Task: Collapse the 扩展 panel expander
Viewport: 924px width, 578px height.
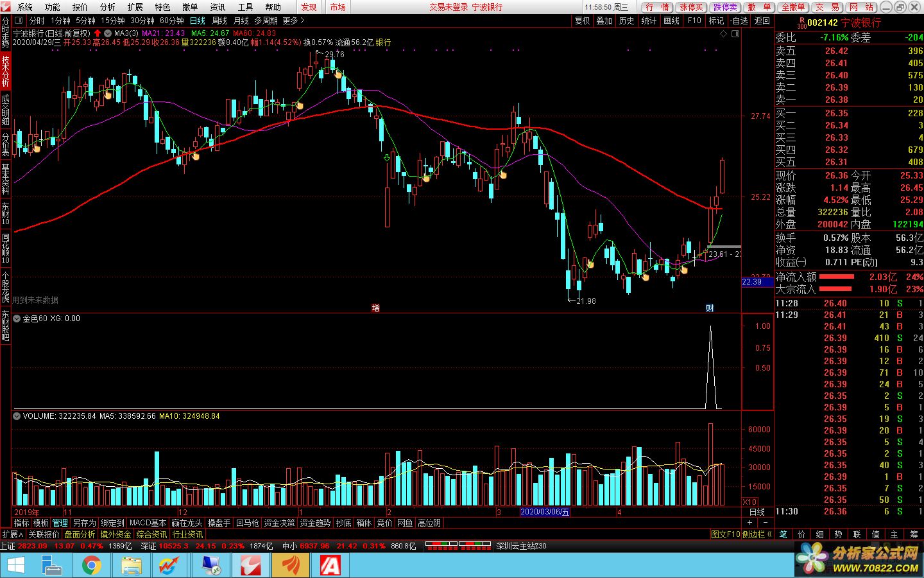Action: tap(12, 534)
